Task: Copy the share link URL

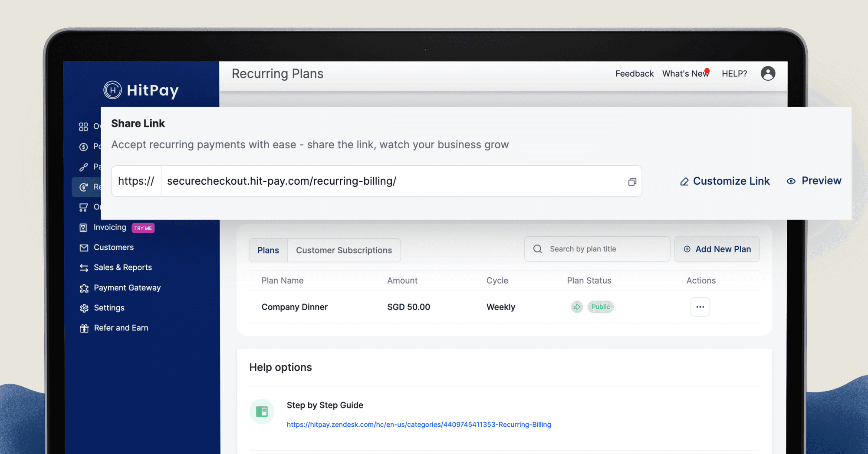Action: [x=632, y=182]
